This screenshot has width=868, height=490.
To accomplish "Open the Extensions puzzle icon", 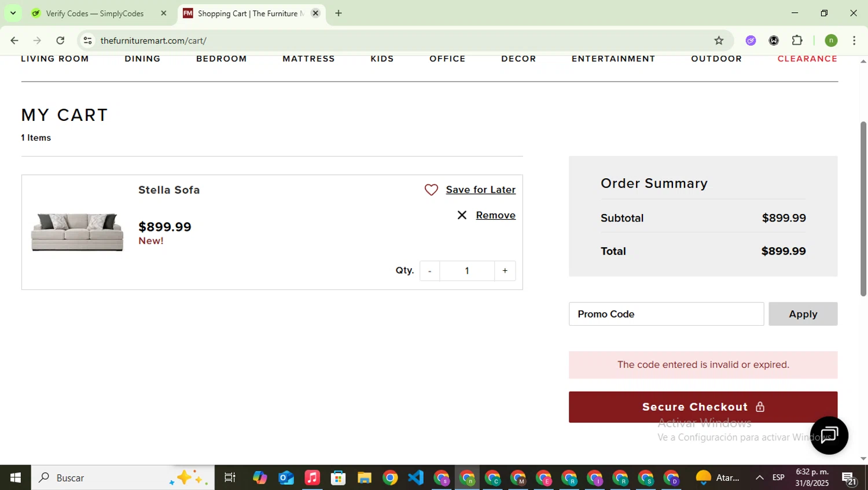I will (x=797, y=40).
